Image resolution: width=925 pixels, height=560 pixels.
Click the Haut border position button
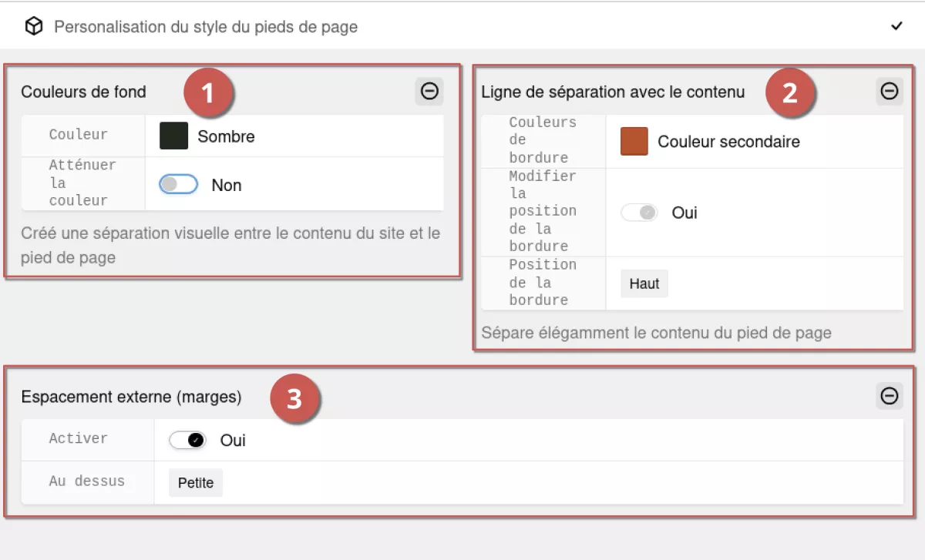[x=644, y=283]
